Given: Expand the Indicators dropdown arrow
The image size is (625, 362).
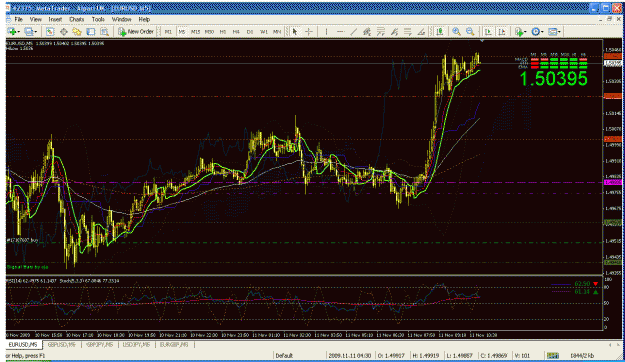Looking at the screenshot, I should (525, 32).
